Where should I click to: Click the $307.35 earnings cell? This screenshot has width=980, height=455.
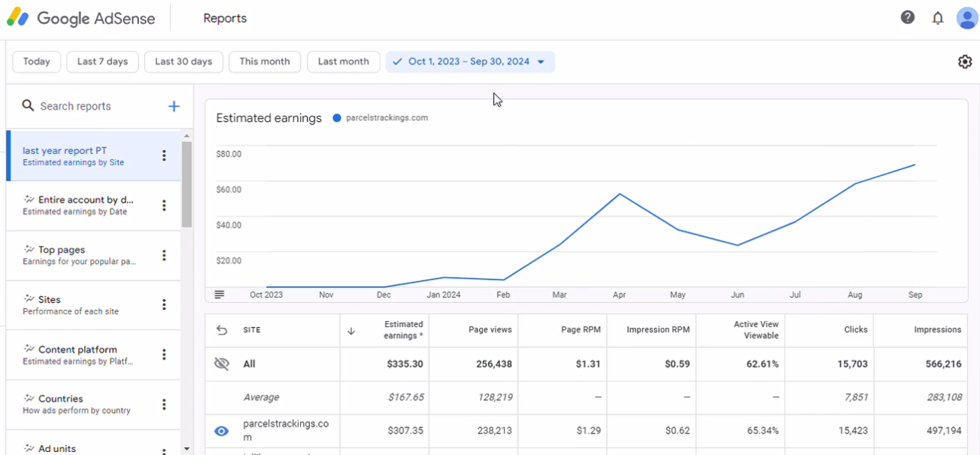pyautogui.click(x=405, y=431)
